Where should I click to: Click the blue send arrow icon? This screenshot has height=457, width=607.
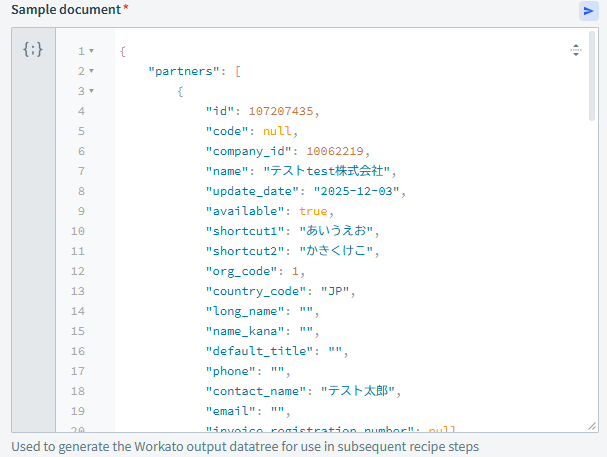click(588, 11)
